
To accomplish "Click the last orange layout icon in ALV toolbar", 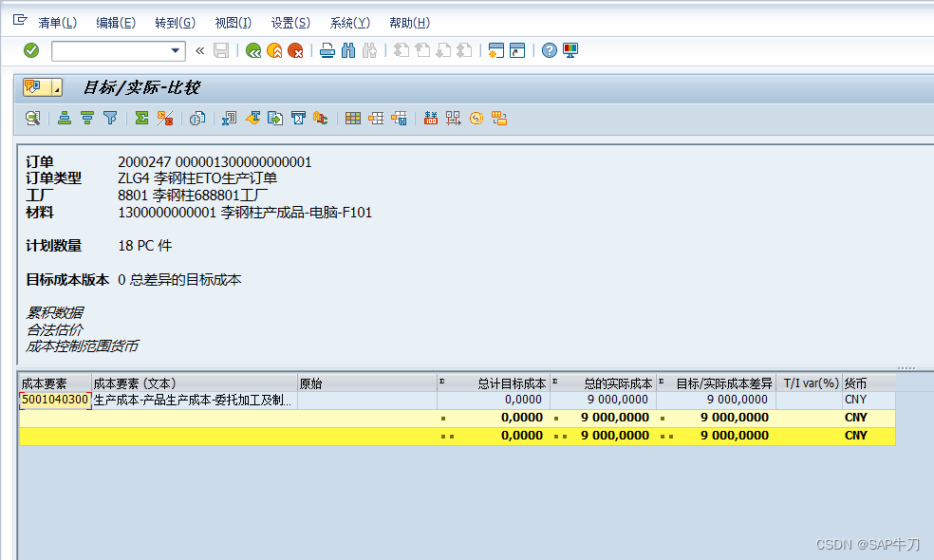I will (x=499, y=118).
